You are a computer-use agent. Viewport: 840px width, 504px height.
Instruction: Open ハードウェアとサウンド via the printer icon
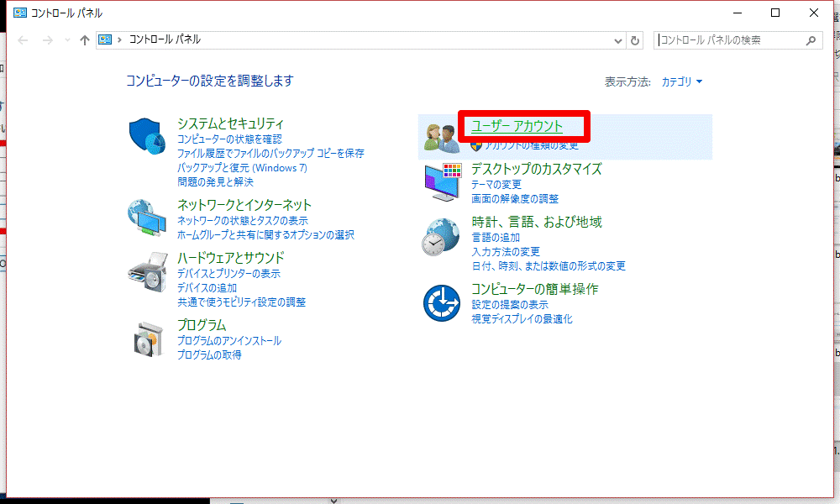tap(148, 274)
